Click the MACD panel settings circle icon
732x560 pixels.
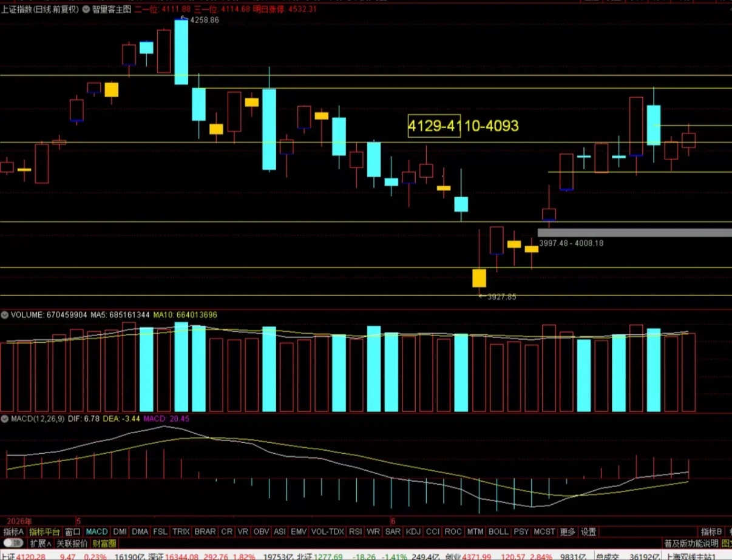4,419
